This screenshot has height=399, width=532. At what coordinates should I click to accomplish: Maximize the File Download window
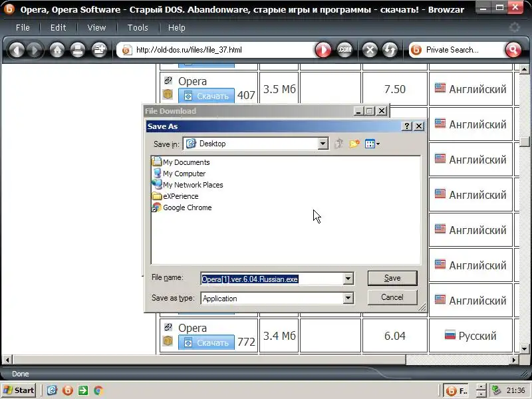pos(370,111)
